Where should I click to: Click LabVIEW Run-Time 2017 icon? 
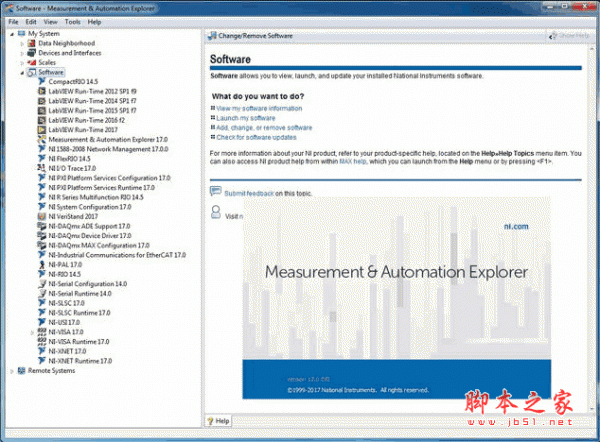click(42, 130)
